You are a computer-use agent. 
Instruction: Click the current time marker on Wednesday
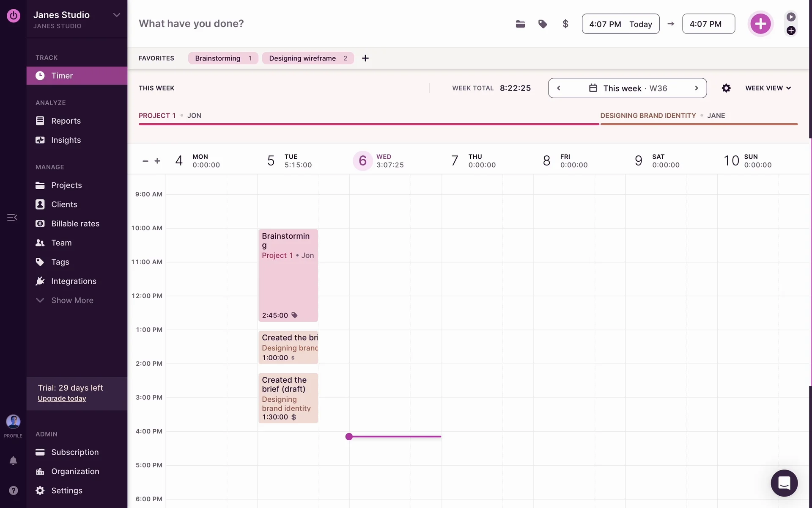click(349, 436)
